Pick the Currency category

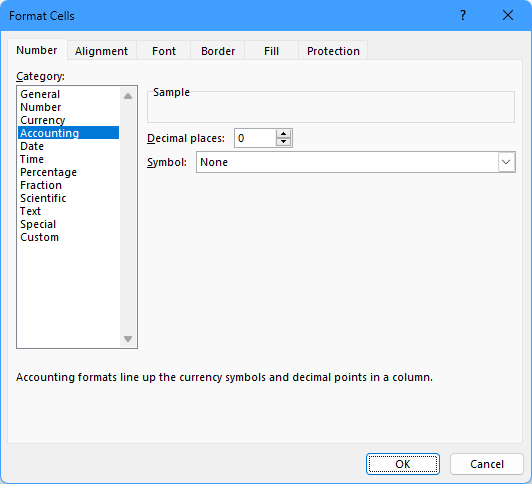click(68, 120)
